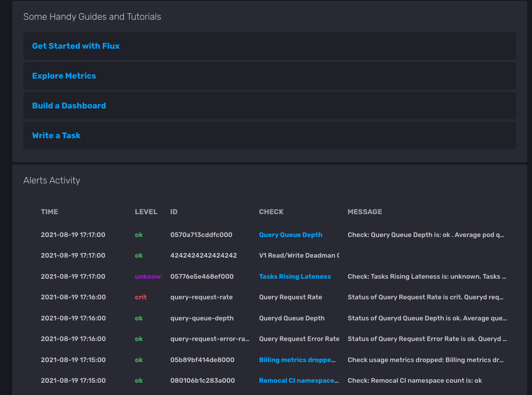Select the crit level badge
This screenshot has height=395, width=532.
(141, 297)
